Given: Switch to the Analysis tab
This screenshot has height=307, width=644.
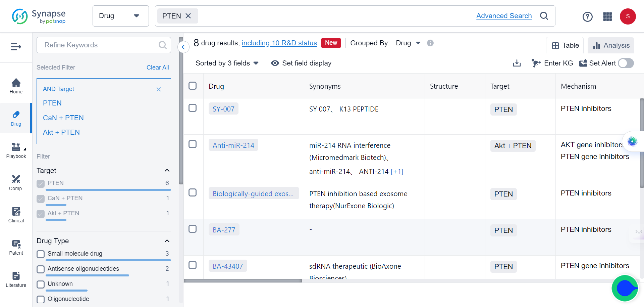Looking at the screenshot, I should 611,45.
